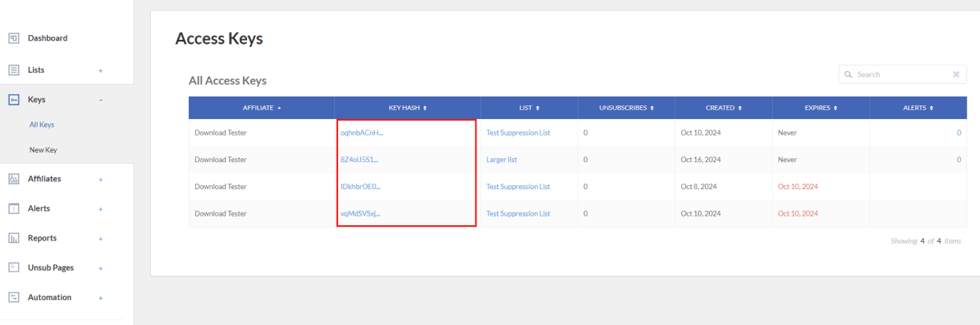This screenshot has height=325, width=980.
Task: Click the magnifier icon in search box
Action: coord(849,74)
